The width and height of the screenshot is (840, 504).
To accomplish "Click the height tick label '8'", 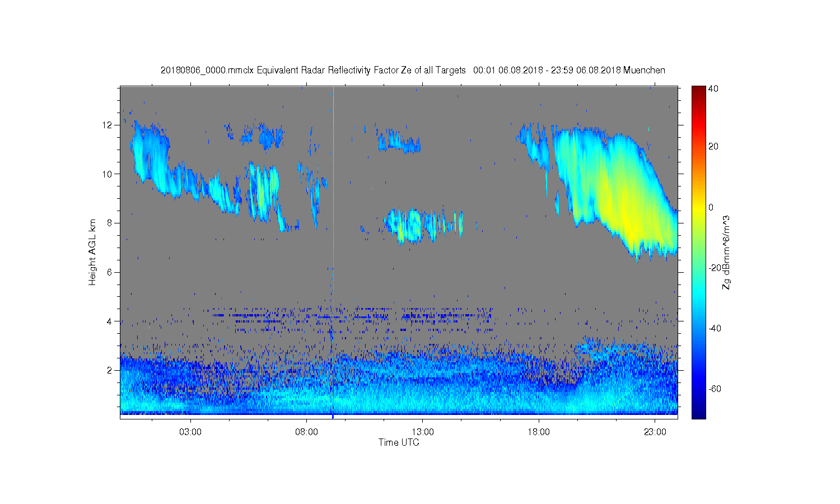I will pyautogui.click(x=110, y=223).
